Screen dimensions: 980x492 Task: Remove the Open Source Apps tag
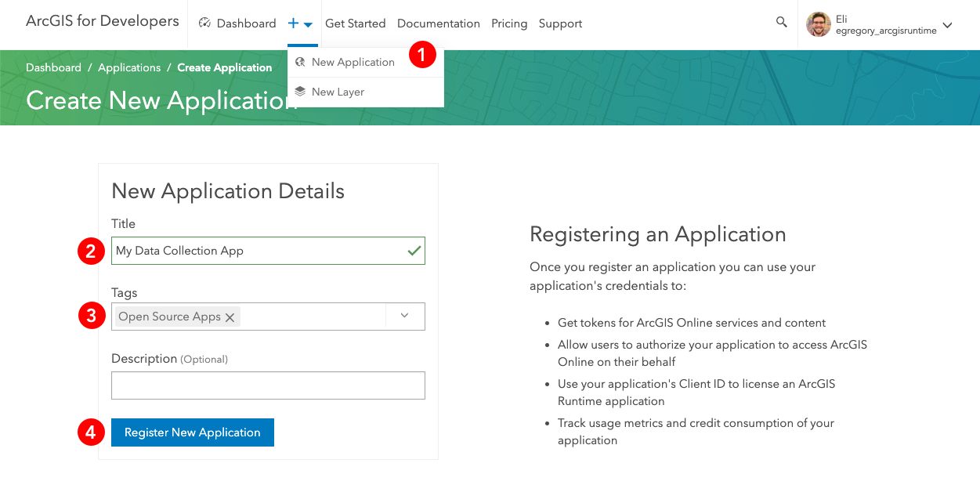point(230,317)
